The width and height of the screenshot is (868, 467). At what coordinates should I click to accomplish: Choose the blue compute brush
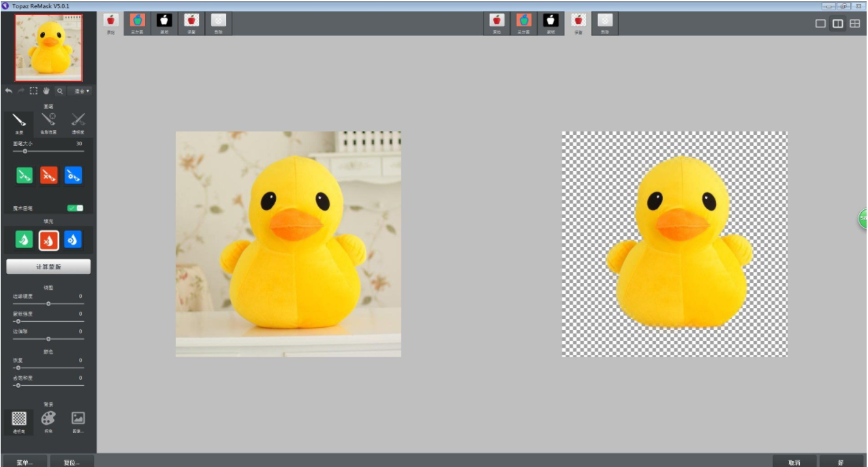[73, 175]
